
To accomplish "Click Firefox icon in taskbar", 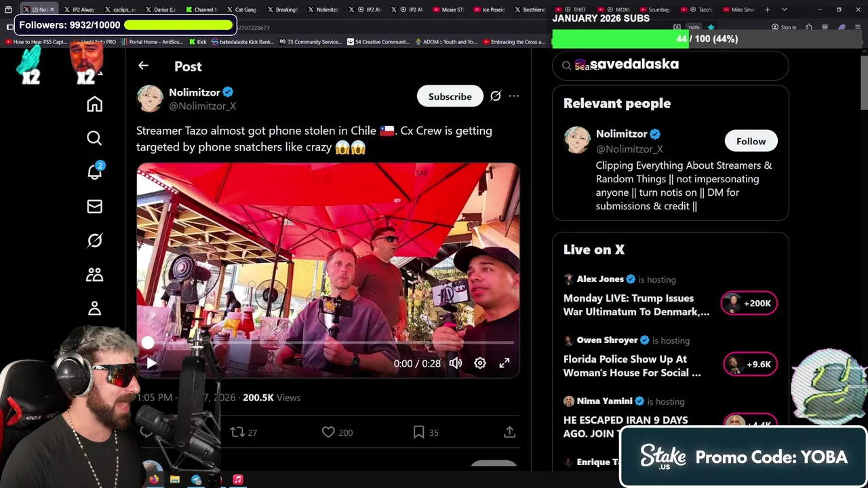I will click(154, 480).
